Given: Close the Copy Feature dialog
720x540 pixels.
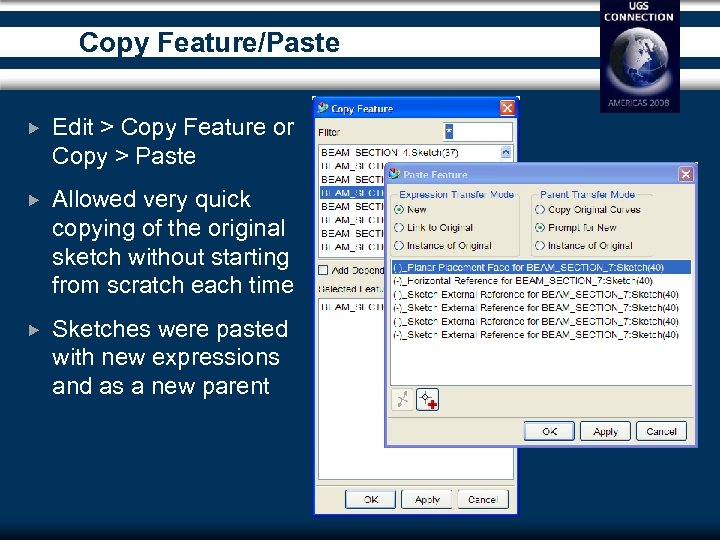Looking at the screenshot, I should pos(507,108).
